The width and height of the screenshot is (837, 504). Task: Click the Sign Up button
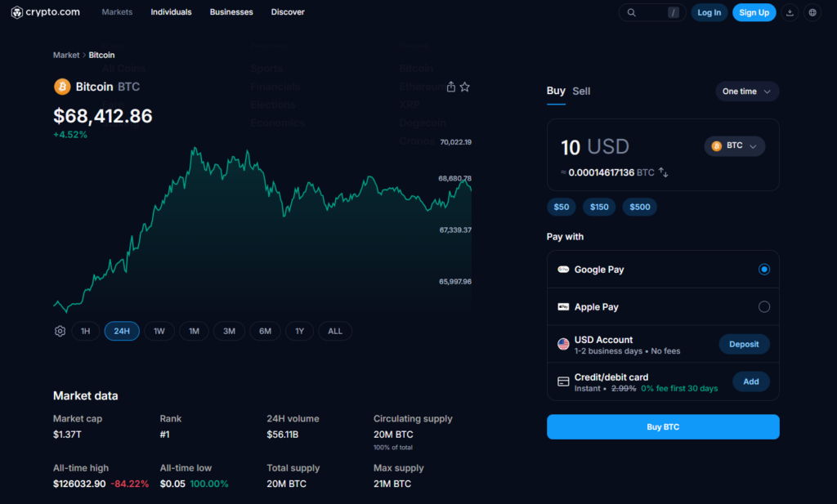point(754,12)
